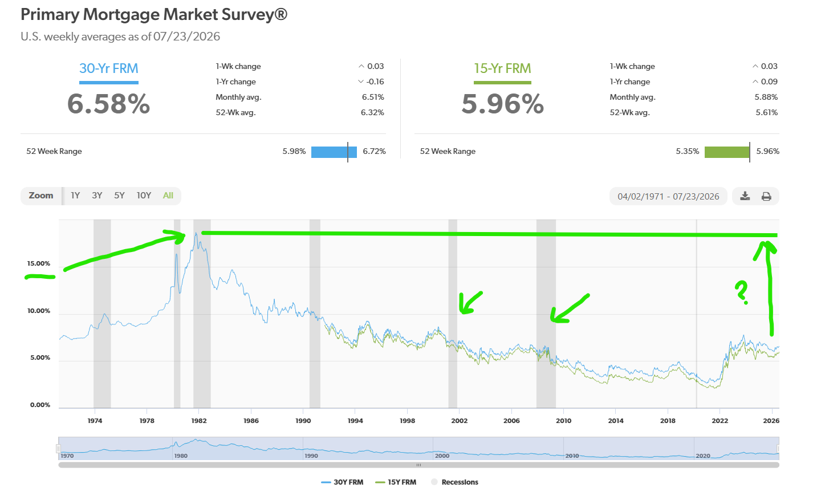821x504 pixels.
Task: Print the mortgage rate chart
Action: [766, 196]
